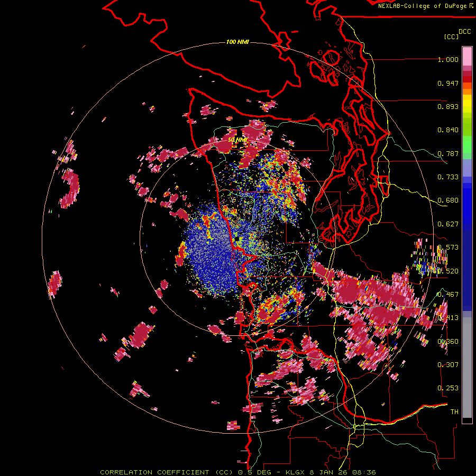The width and height of the screenshot is (476, 476).
Task: Select the 1.000 scale value
Action: pyautogui.click(x=448, y=59)
